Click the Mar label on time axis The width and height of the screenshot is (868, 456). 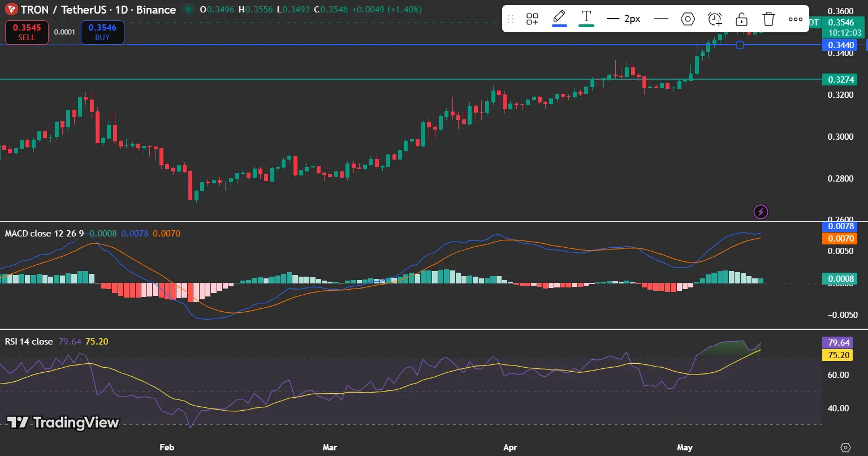[x=330, y=448]
